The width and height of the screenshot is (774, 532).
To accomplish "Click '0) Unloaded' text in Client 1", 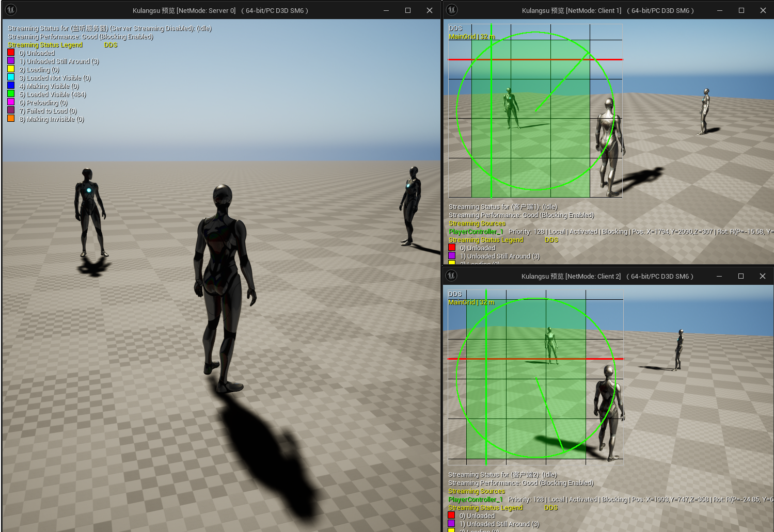I will coord(478,248).
